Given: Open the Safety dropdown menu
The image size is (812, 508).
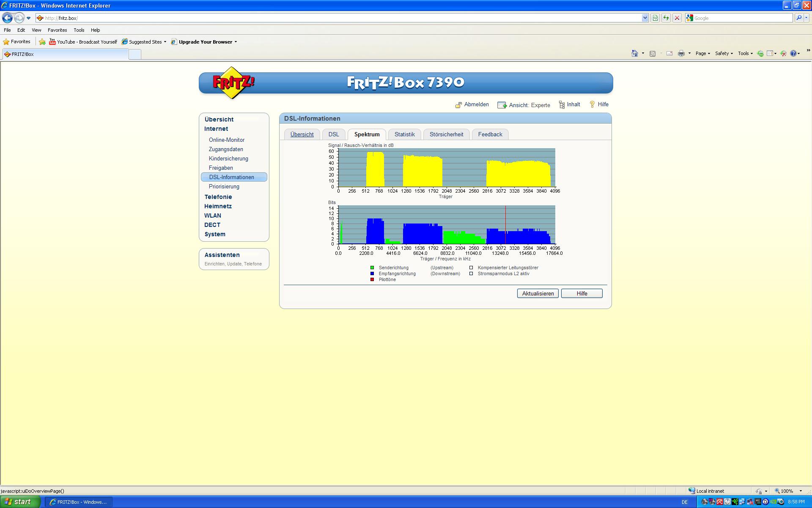Looking at the screenshot, I should pos(724,53).
